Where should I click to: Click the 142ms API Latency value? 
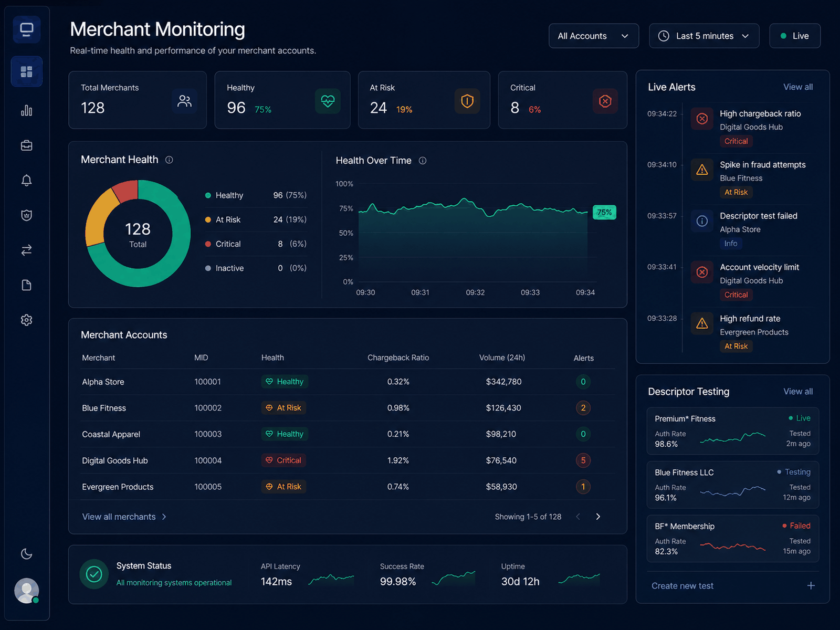(276, 582)
